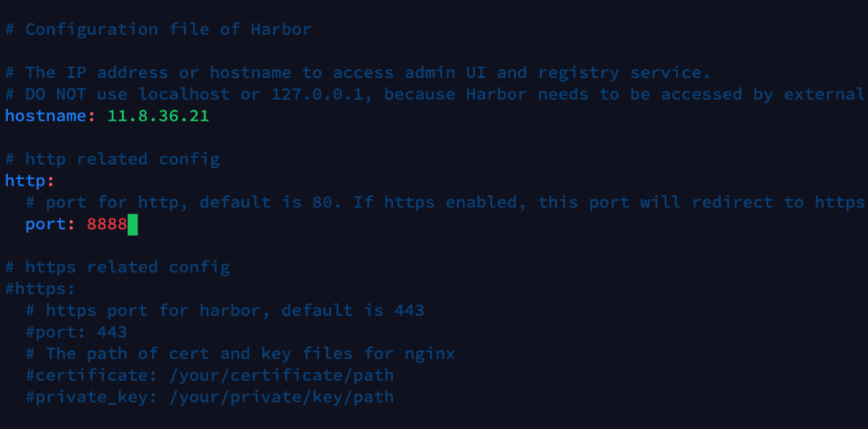Image resolution: width=868 pixels, height=429 pixels.
Task: Click the "# http related config" comment
Action: pyautogui.click(x=113, y=159)
